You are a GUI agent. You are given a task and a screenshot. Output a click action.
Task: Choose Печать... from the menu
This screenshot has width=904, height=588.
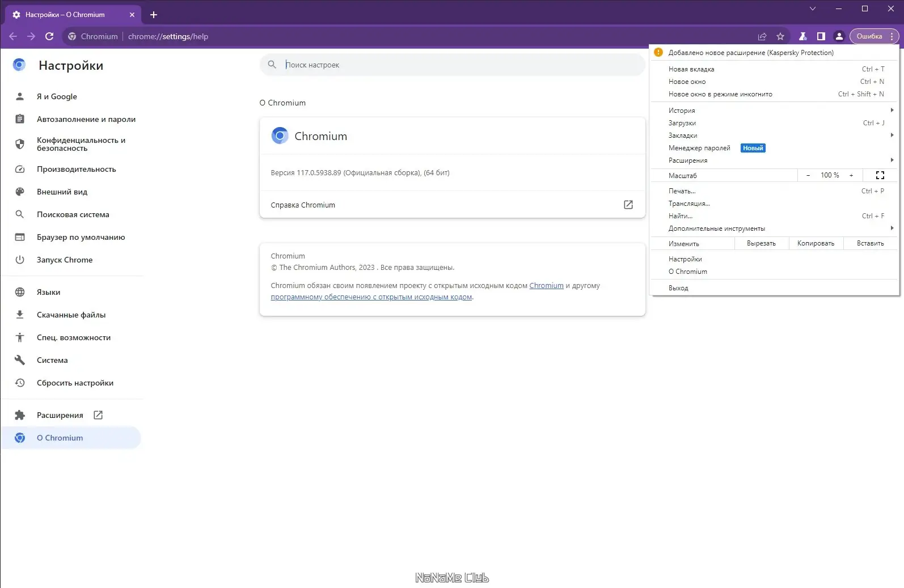tap(775, 191)
